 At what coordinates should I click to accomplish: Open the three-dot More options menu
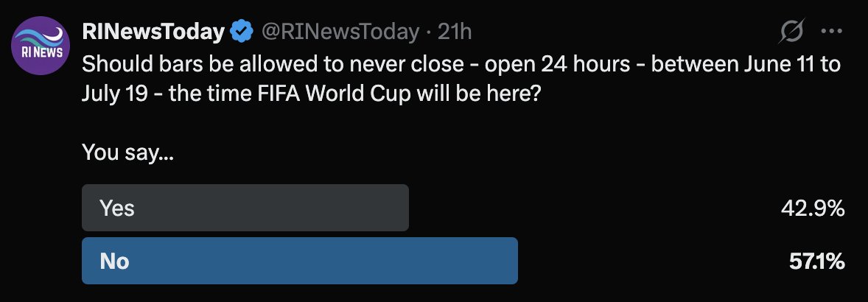coord(831,32)
